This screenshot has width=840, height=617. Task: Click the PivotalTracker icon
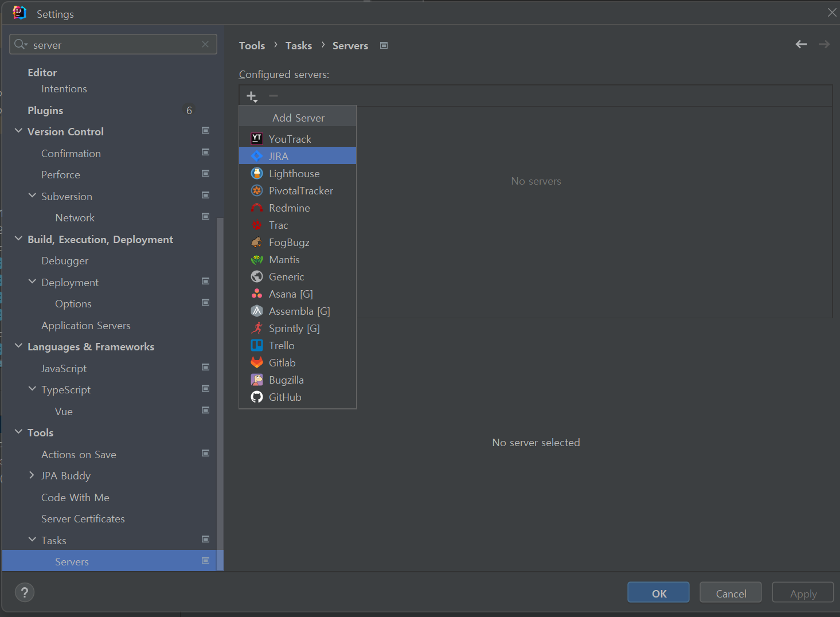pyautogui.click(x=257, y=190)
